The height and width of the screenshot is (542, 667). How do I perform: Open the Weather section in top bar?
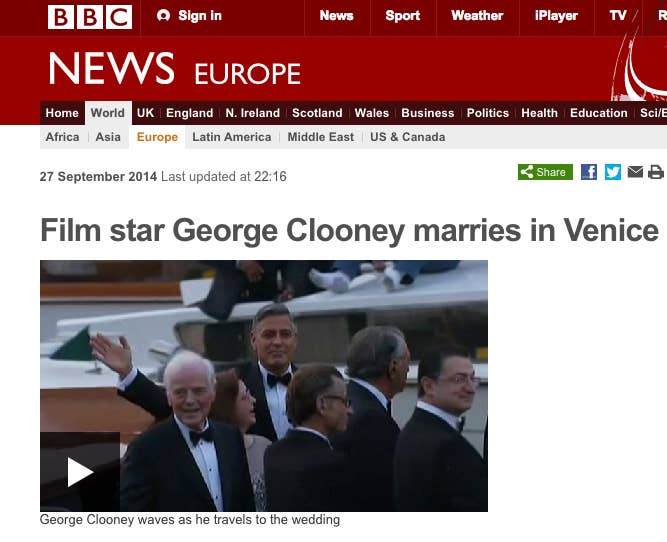click(x=477, y=16)
